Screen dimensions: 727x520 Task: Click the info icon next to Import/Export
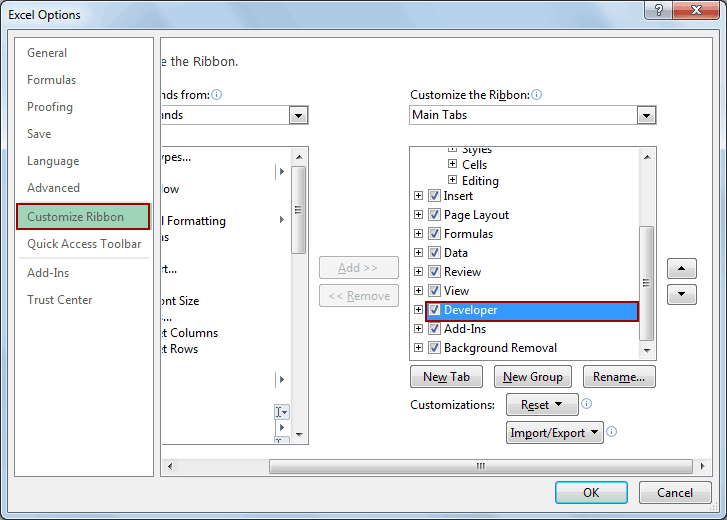click(612, 432)
